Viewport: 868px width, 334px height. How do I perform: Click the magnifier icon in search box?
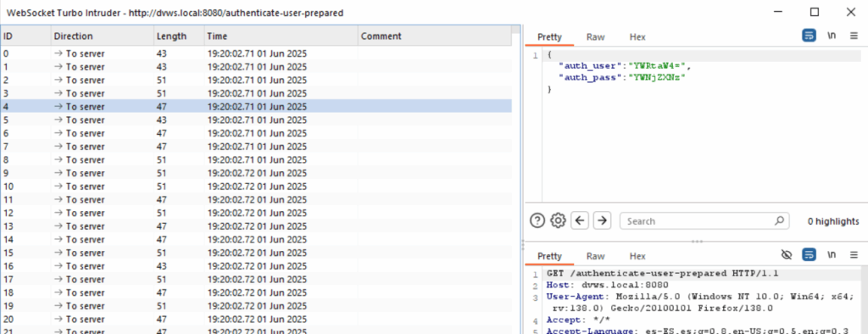pos(779,220)
